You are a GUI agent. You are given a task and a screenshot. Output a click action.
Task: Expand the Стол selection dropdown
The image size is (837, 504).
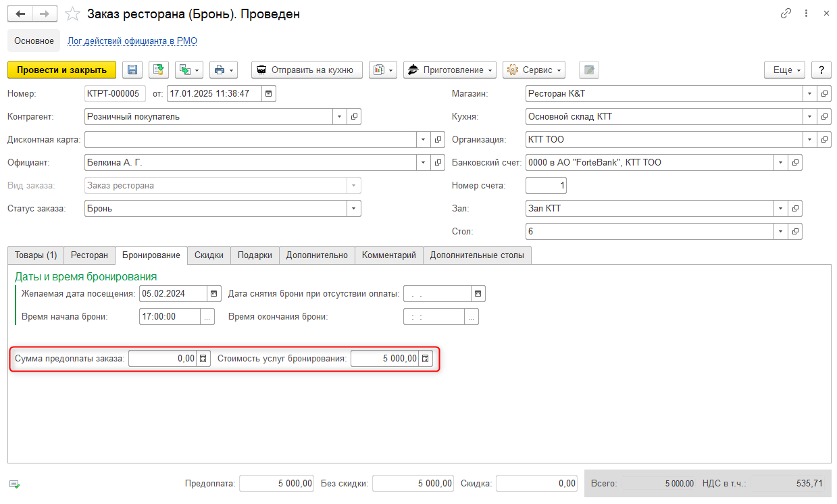tap(781, 232)
